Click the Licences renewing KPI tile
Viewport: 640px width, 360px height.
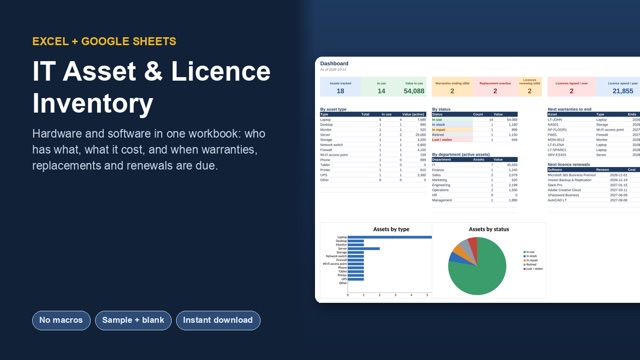coord(529,87)
